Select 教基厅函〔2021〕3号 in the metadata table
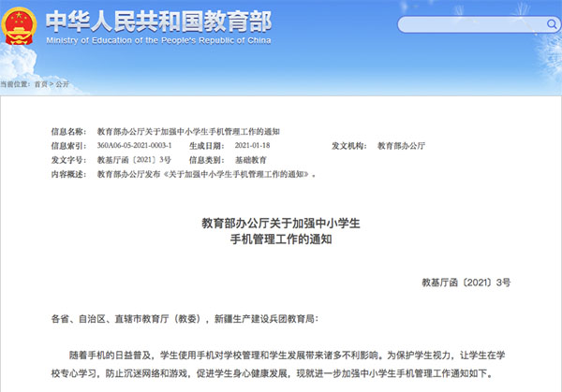The image size is (562, 392). point(134,160)
